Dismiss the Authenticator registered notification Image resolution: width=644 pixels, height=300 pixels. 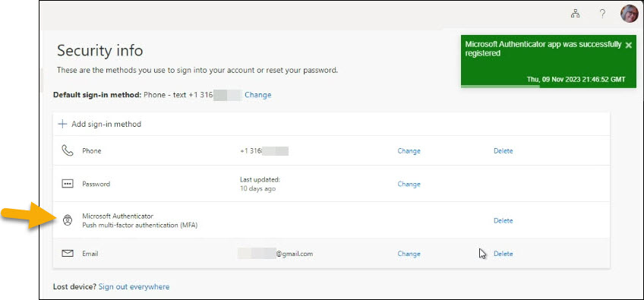tap(628, 46)
